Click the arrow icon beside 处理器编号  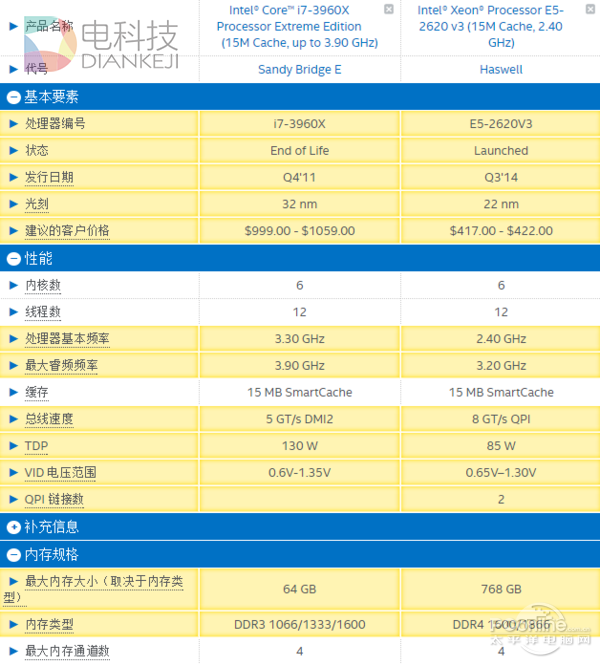click(x=13, y=124)
